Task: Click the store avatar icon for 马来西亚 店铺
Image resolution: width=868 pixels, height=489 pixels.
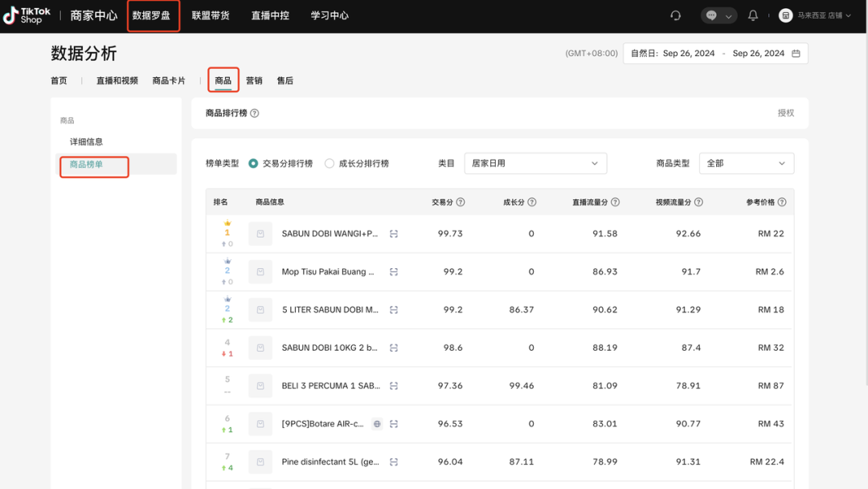Action: tap(785, 15)
